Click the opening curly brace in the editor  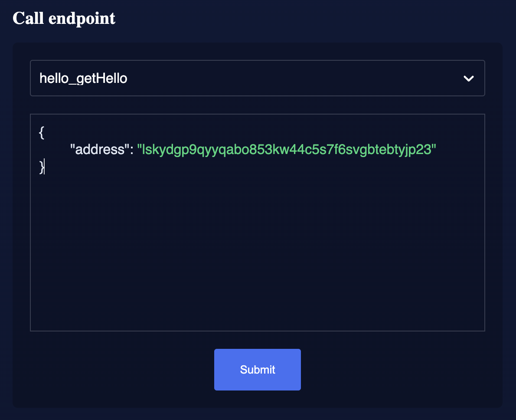point(41,132)
